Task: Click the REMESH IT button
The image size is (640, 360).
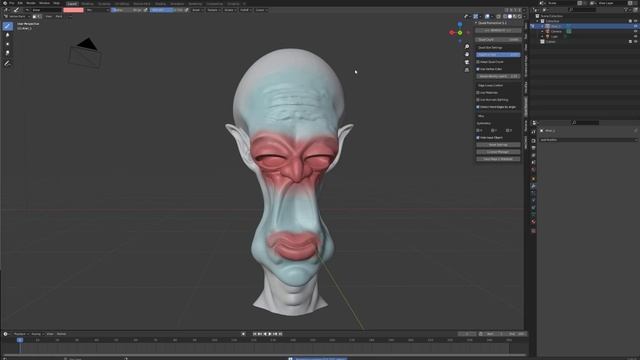Action: coord(498,31)
